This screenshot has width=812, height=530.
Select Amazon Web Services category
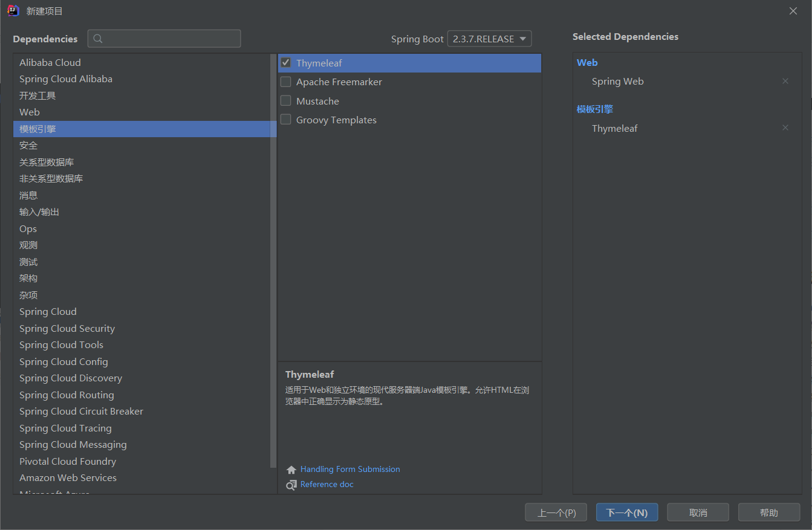[x=141, y=477]
